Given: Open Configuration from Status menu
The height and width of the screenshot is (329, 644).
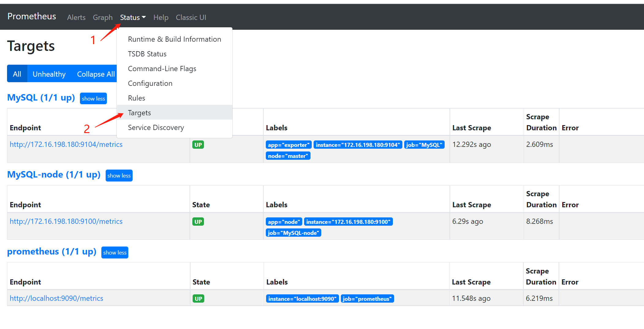Looking at the screenshot, I should coord(150,83).
